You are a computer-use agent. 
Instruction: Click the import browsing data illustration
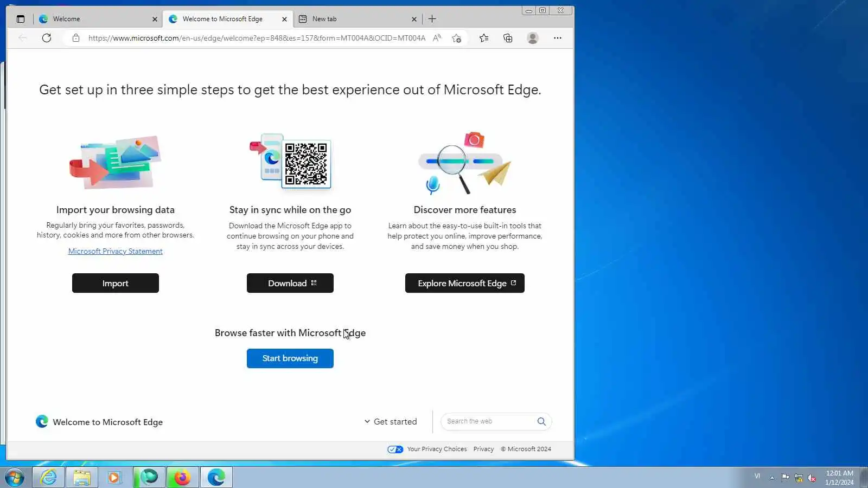116,162
